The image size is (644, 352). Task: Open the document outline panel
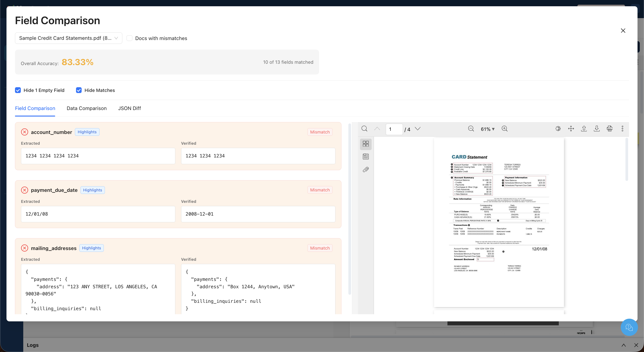(366, 157)
